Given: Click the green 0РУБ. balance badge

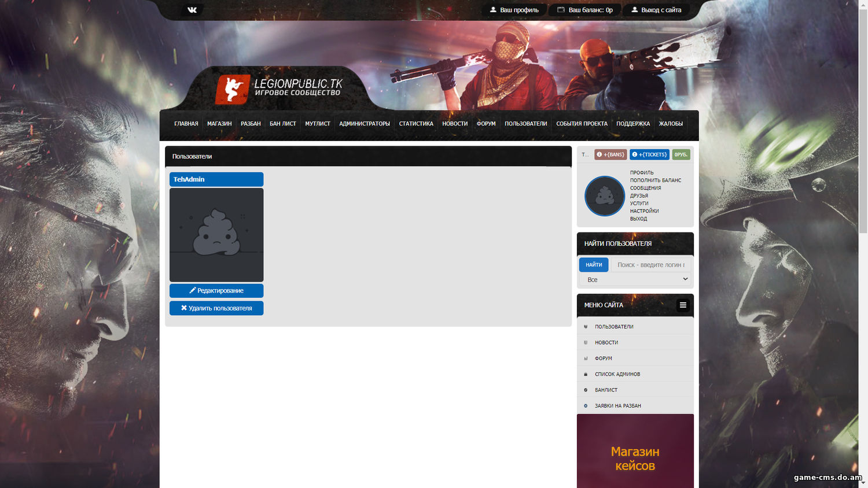Looking at the screenshot, I should click(681, 154).
